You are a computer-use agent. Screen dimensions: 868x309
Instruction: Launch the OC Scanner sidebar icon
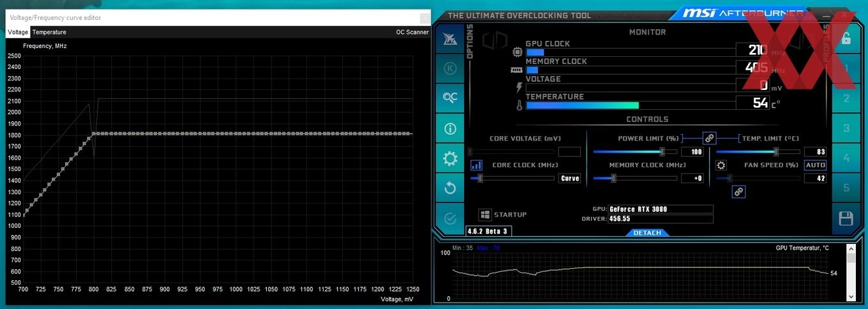click(x=450, y=98)
